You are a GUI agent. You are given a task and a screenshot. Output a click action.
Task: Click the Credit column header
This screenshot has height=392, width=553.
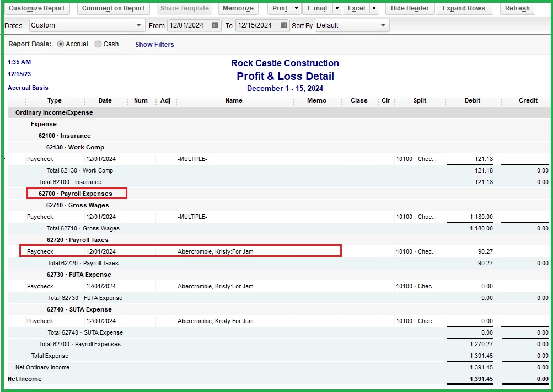(528, 100)
